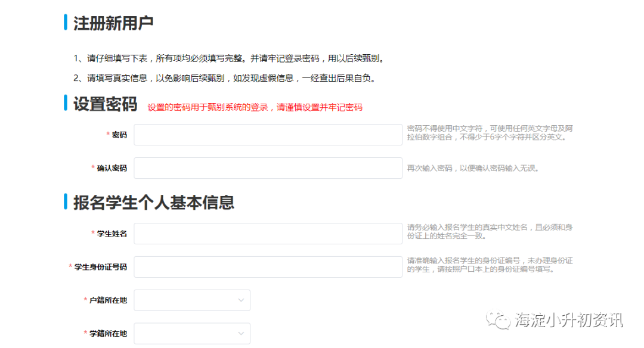
Task: Click the 学生姓名 student name input
Action: (x=268, y=234)
